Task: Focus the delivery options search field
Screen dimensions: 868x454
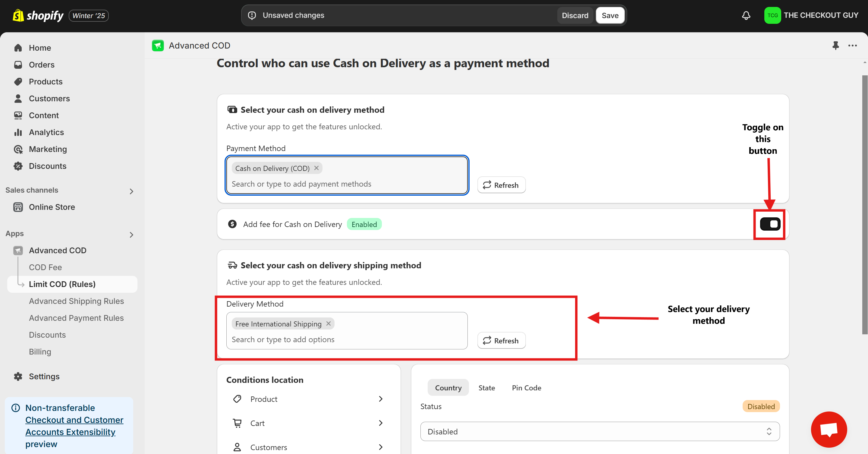Action: click(347, 339)
